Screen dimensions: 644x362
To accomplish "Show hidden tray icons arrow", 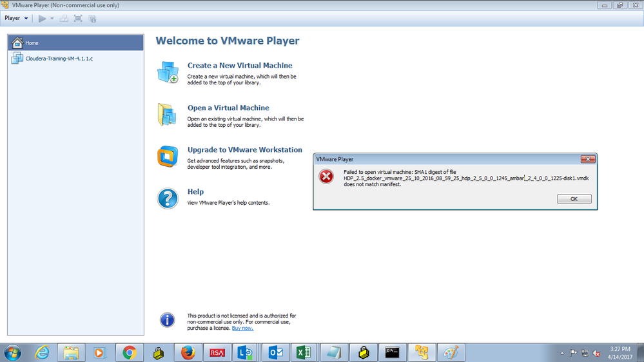I will pos(562,353).
